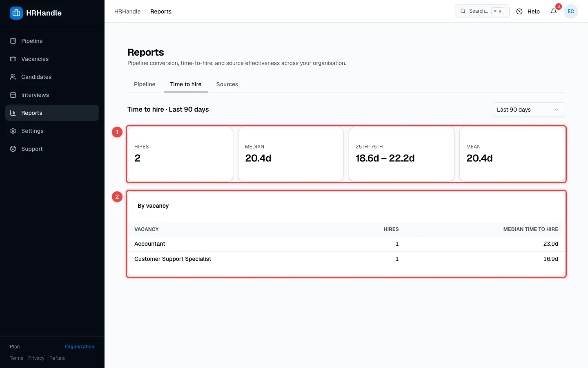Click the Interviews calendar icon
588x368 pixels.
(13, 95)
